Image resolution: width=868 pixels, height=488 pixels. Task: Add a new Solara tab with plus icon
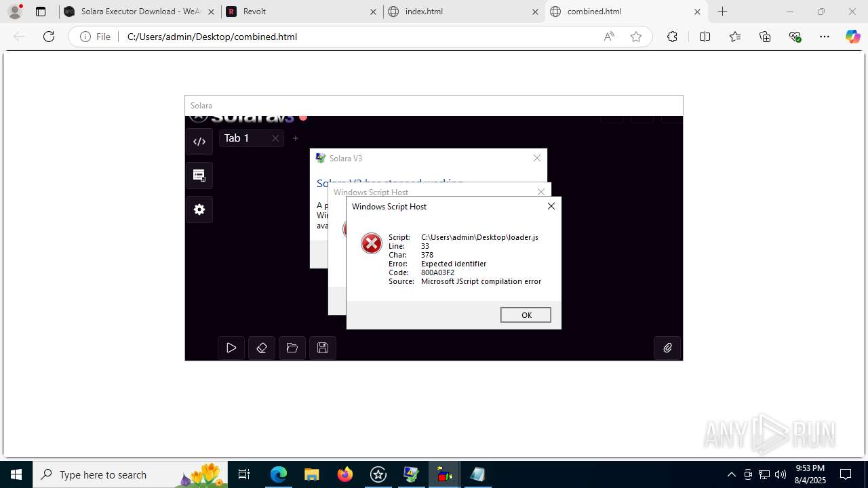pos(296,138)
